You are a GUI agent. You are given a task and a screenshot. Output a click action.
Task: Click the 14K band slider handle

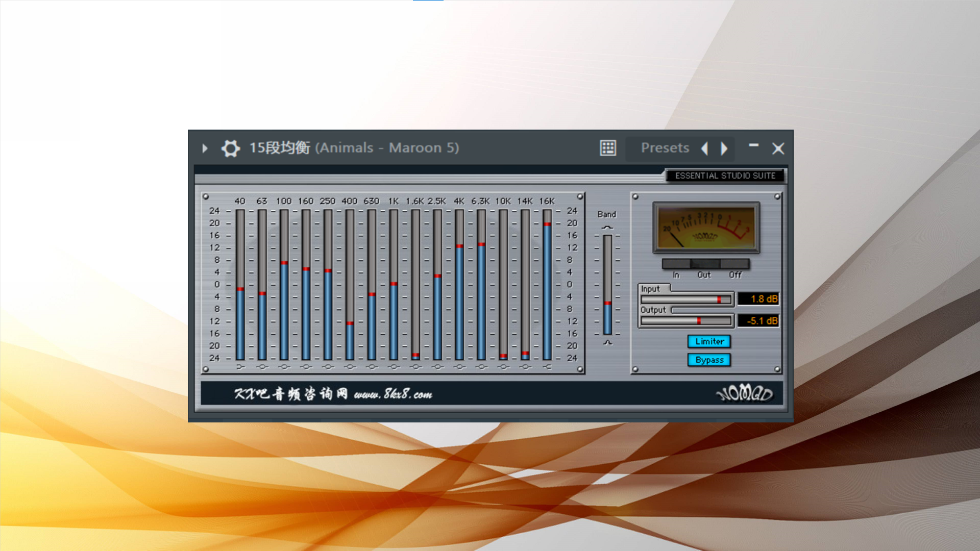[526, 353]
